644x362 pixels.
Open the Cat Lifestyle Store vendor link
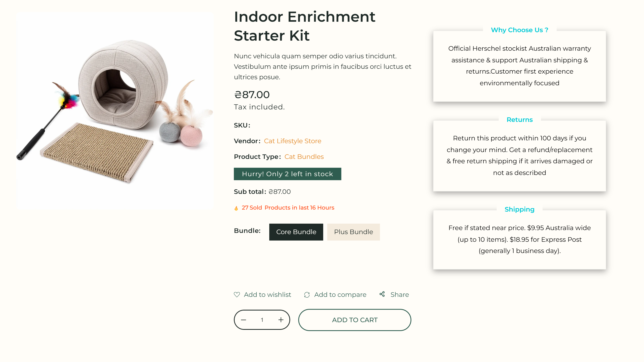(292, 141)
